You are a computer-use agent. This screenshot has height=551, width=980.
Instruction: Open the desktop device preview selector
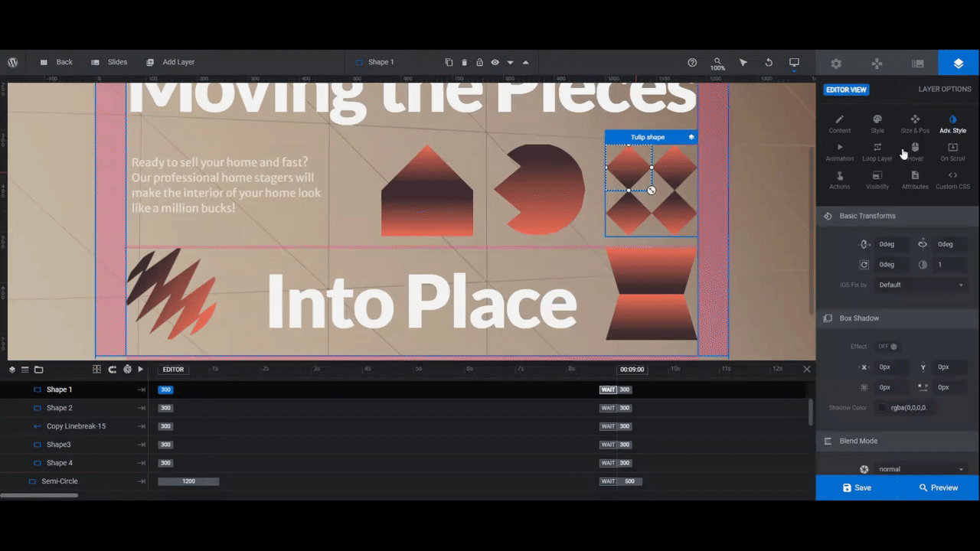[x=794, y=62]
